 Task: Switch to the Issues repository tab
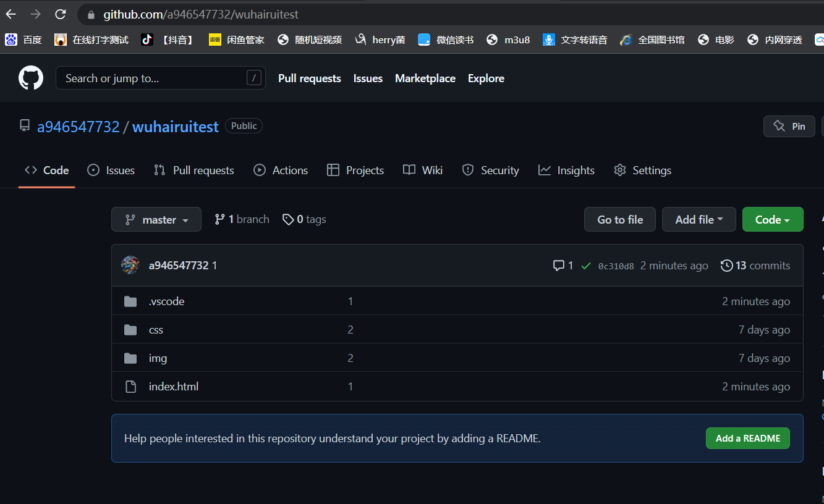(111, 170)
